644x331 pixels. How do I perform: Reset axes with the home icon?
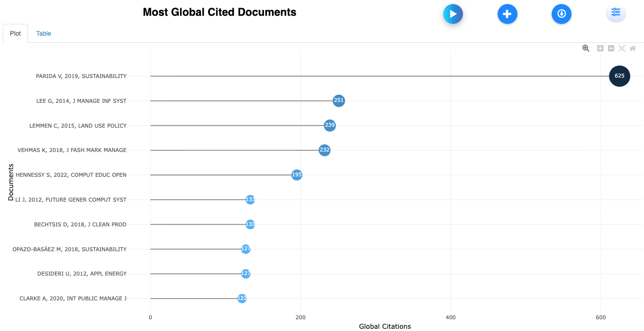click(633, 48)
